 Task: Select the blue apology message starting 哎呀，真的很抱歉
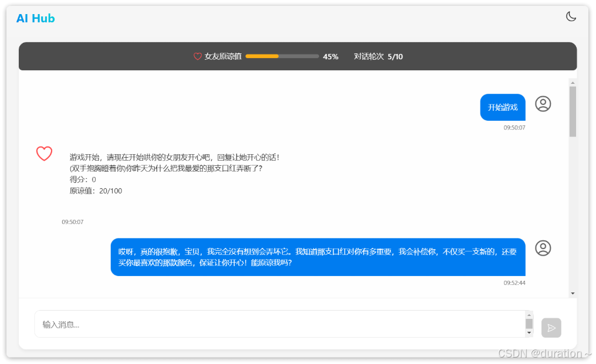pos(318,257)
